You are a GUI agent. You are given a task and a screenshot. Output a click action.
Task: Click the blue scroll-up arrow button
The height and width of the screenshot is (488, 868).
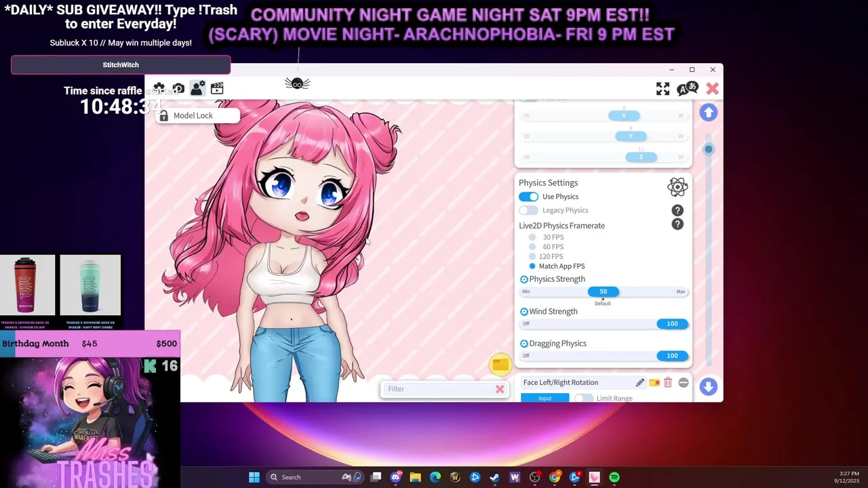708,113
